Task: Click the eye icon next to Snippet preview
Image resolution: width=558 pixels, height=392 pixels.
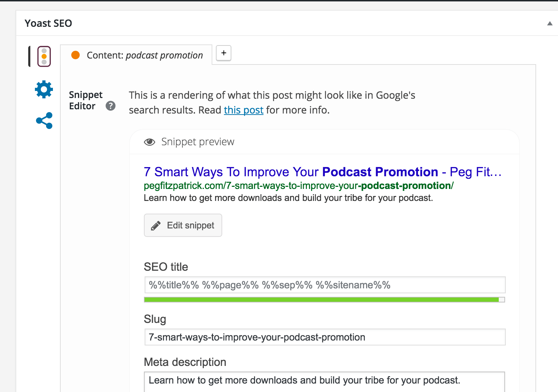Action: point(150,142)
